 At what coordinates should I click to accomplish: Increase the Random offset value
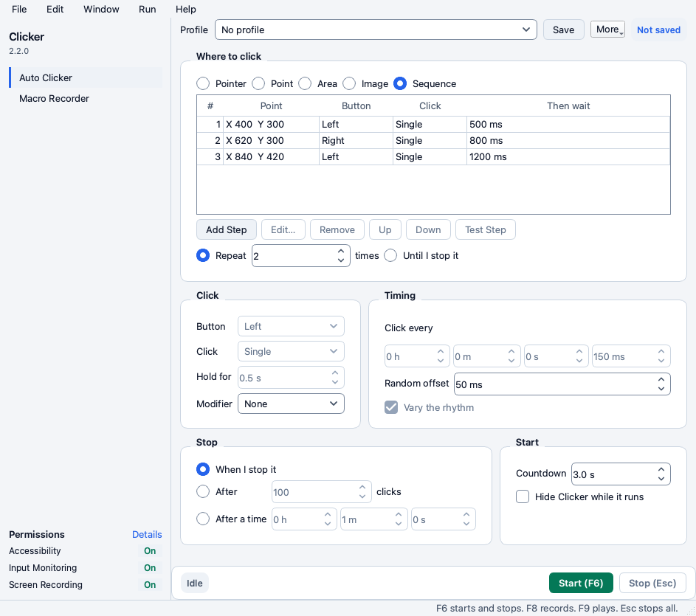pyautogui.click(x=661, y=379)
